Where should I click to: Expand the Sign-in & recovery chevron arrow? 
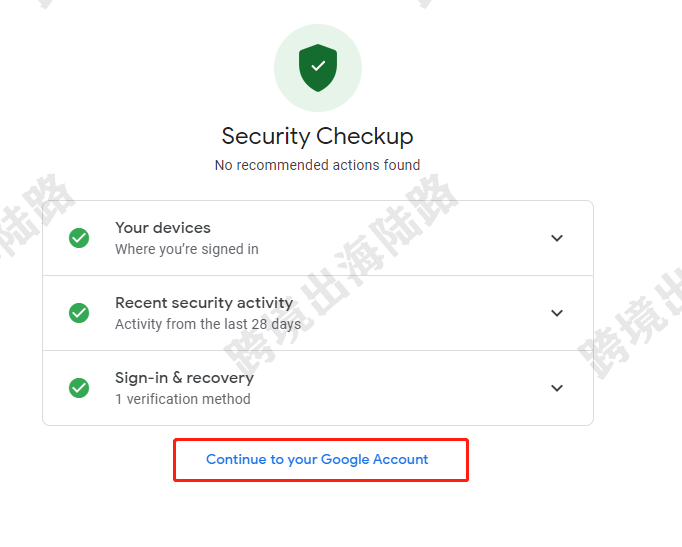point(557,388)
